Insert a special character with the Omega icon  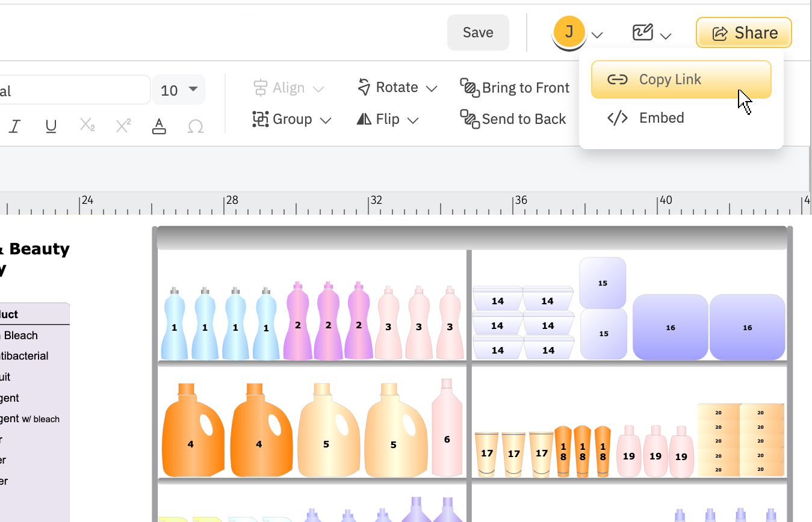tap(195, 126)
